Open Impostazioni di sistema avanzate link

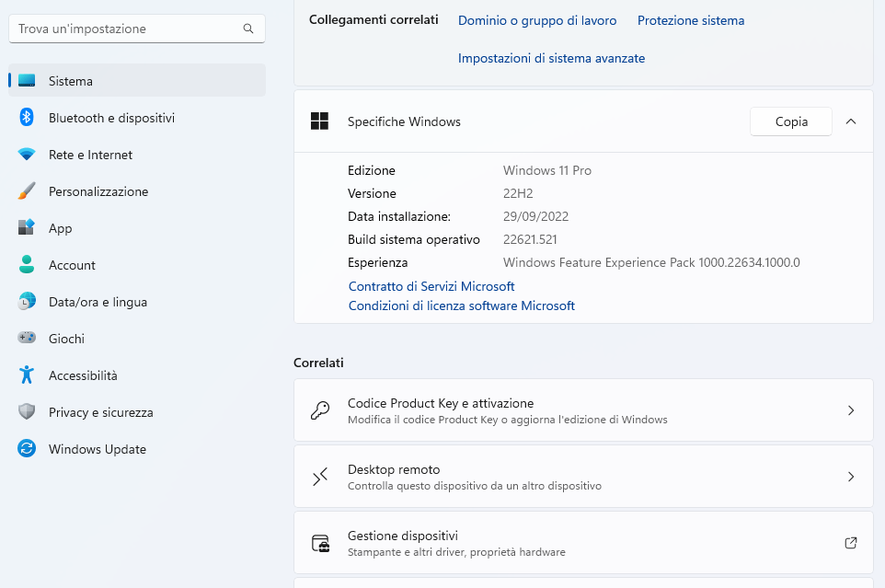point(551,58)
